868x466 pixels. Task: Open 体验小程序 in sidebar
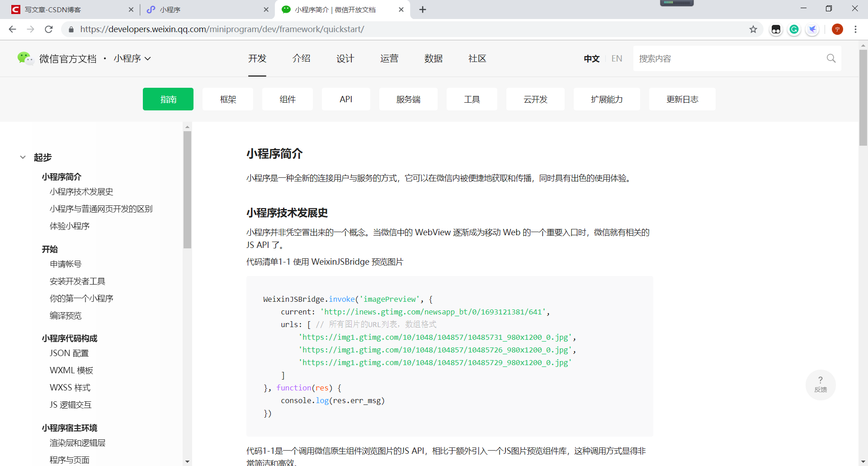[x=70, y=226]
